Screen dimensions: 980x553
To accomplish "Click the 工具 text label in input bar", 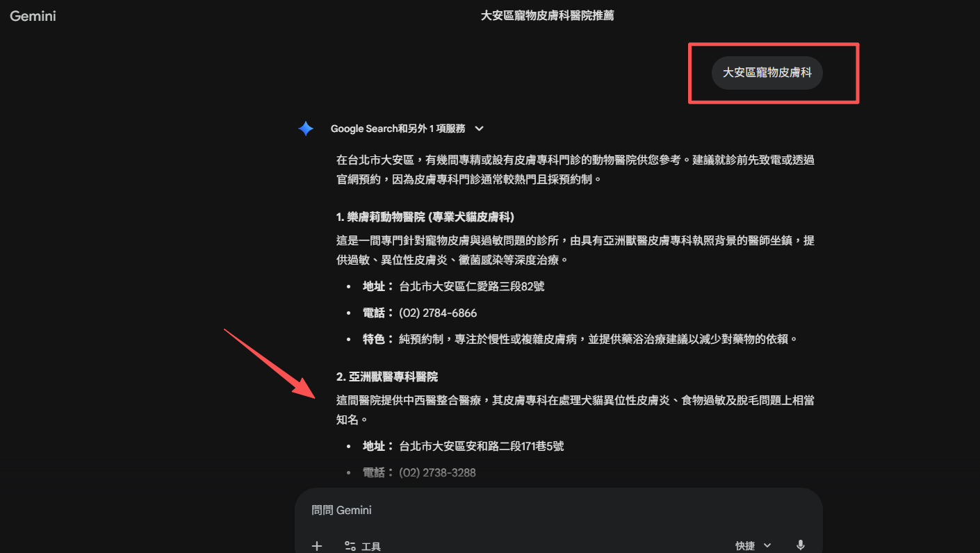I will [371, 547].
